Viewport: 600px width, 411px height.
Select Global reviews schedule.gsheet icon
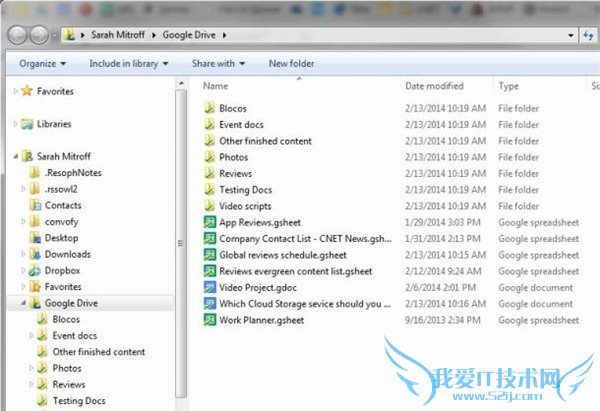tap(209, 255)
